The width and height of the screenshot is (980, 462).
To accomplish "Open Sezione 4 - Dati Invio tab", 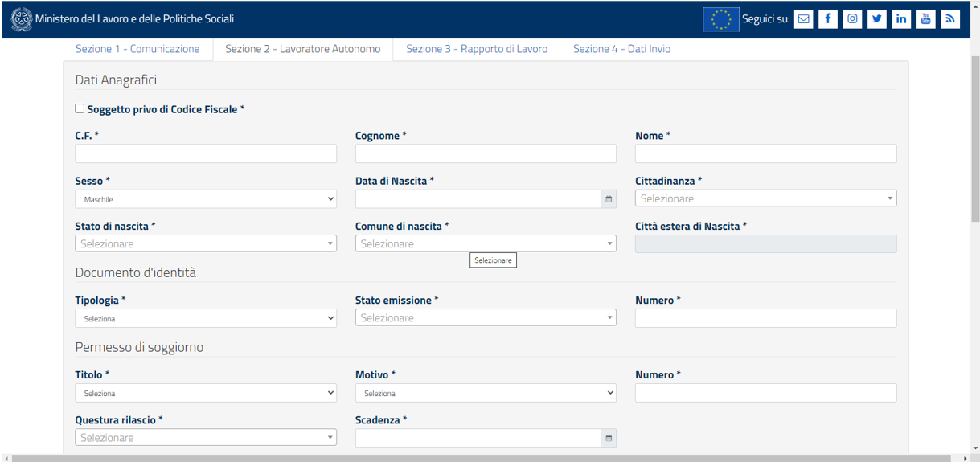I will coord(621,49).
